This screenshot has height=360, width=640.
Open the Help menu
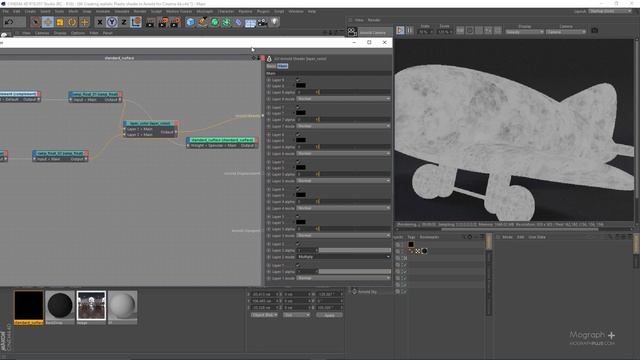pos(312,11)
